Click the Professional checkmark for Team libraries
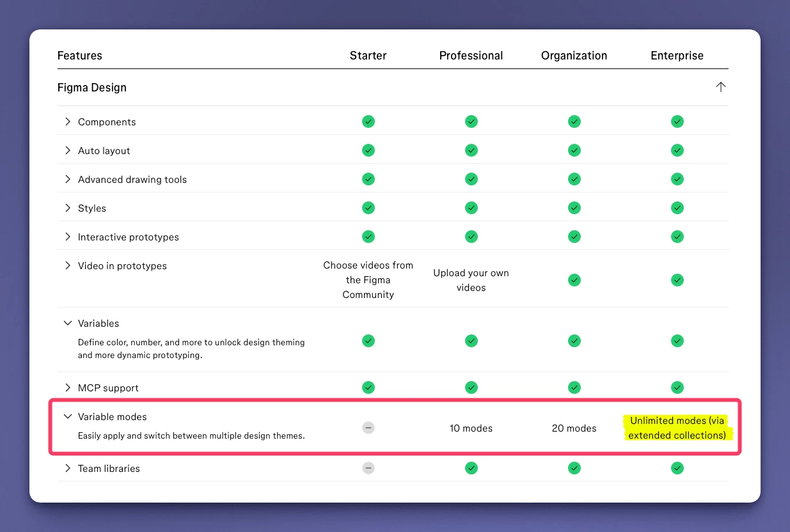The width and height of the screenshot is (790, 532). 471,468
